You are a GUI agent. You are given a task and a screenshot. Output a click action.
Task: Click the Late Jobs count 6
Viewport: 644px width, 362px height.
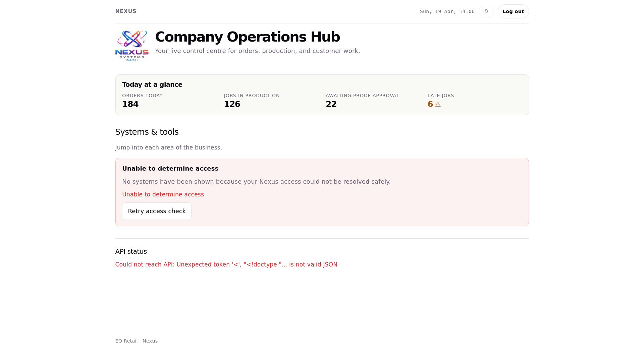pyautogui.click(x=430, y=104)
